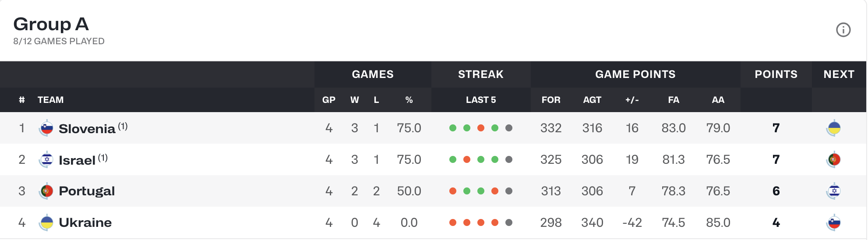868x240 pixels.
Task: Open Portugal's next opponent Israel flag
Action: coord(834,191)
